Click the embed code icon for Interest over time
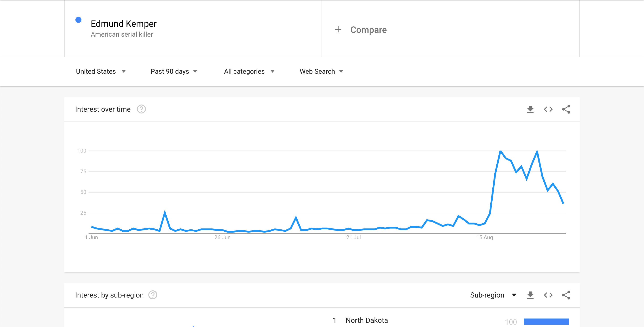 (548, 109)
